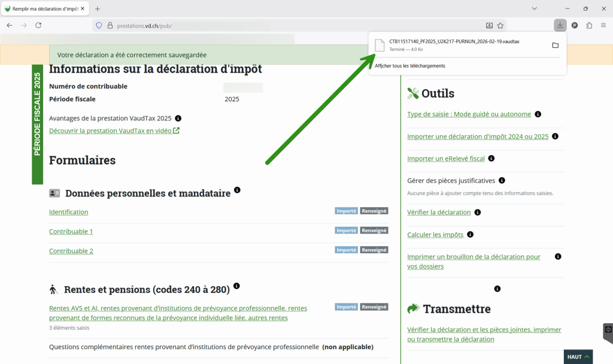Viewport: 613px width, 364px height.
Task: Open the Firefox downloads toolbar icon
Action: pyautogui.click(x=560, y=25)
